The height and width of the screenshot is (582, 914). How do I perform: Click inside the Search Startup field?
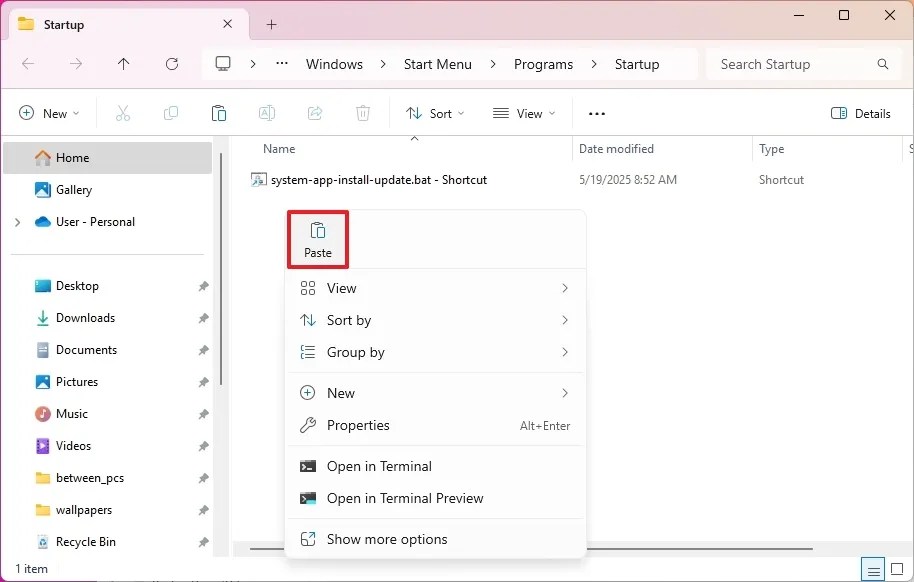[790, 63]
